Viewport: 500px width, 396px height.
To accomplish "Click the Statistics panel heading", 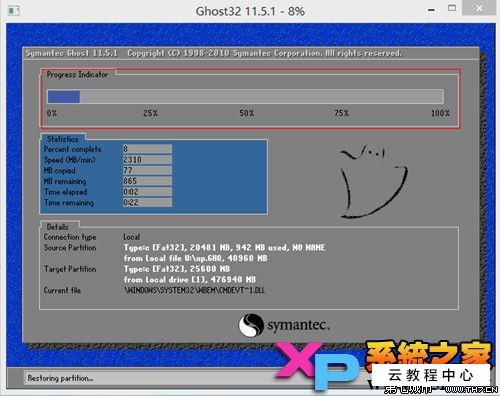I will click(x=63, y=139).
